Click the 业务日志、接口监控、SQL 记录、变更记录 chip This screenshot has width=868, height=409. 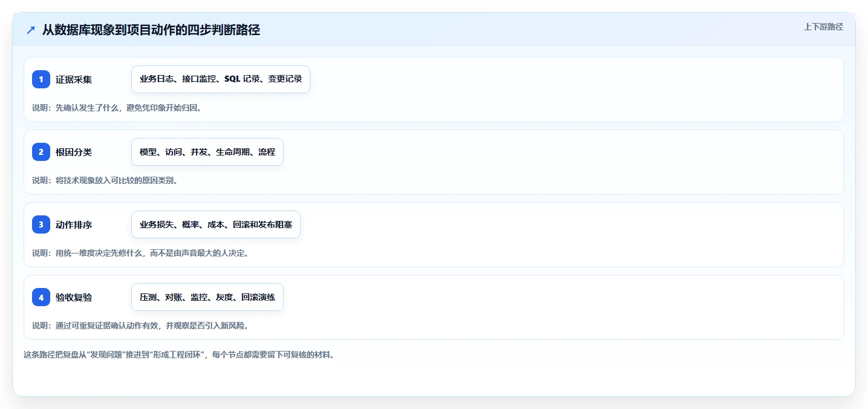[x=221, y=79]
